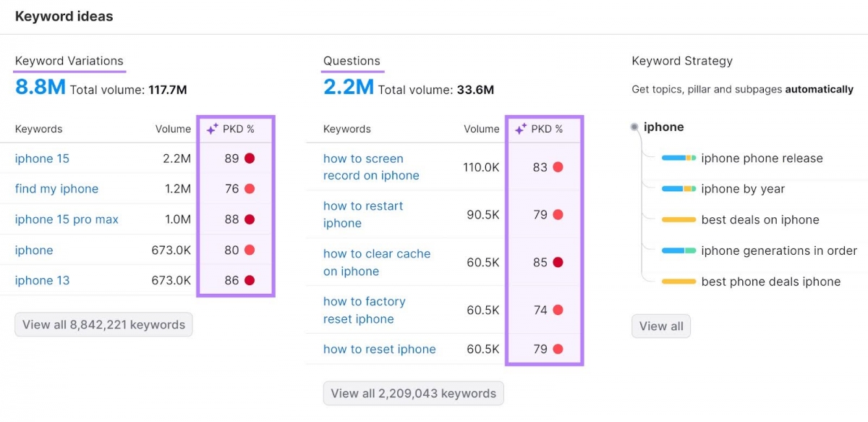Click the progress bar beside "iphone phone release"

click(678, 158)
